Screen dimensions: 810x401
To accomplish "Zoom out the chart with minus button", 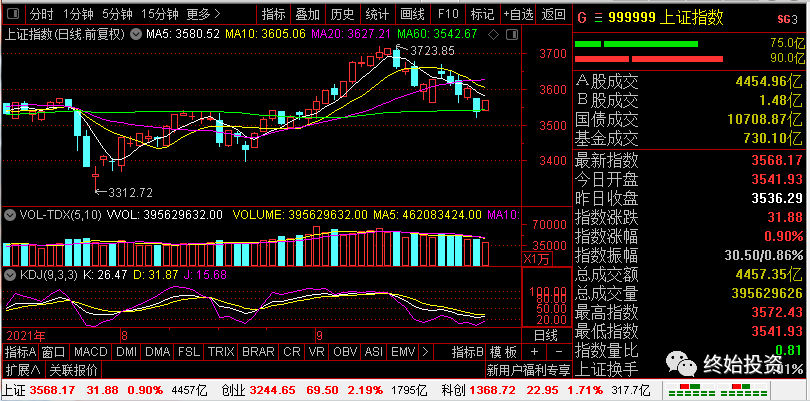I will coord(558,352).
